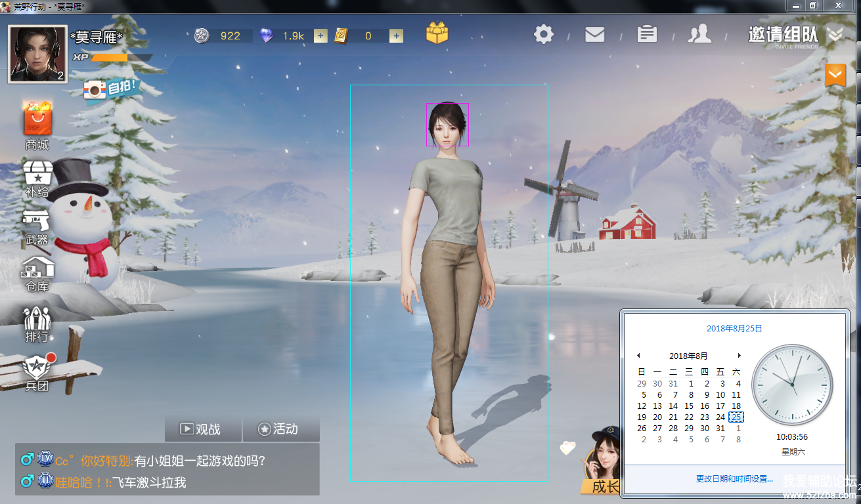Click the player name *莫寻雁*
The image size is (861, 504).
97,37
